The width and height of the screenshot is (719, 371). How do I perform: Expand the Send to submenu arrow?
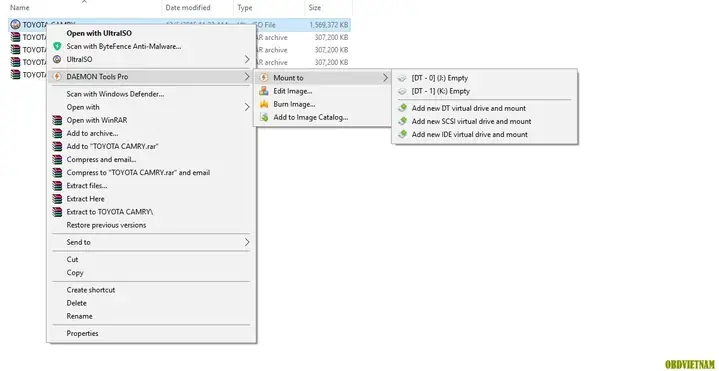pyautogui.click(x=247, y=242)
